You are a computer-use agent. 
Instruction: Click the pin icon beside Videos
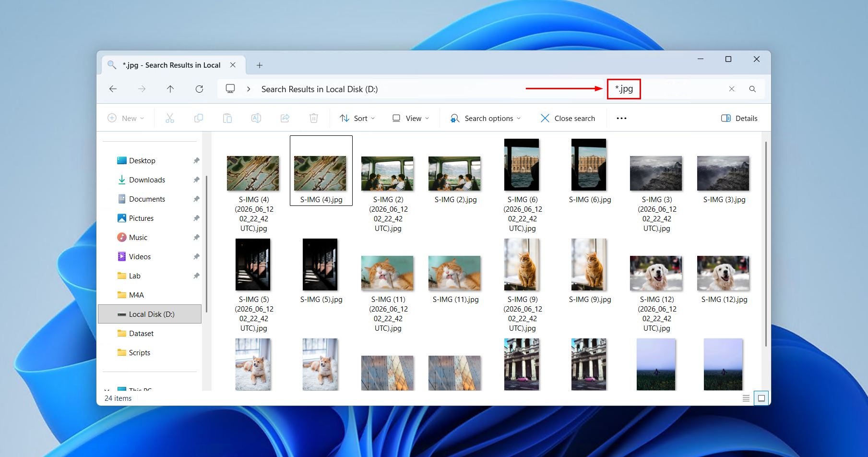(196, 257)
